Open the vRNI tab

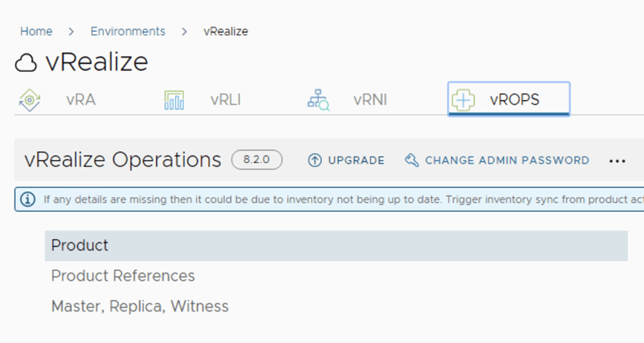click(x=370, y=100)
